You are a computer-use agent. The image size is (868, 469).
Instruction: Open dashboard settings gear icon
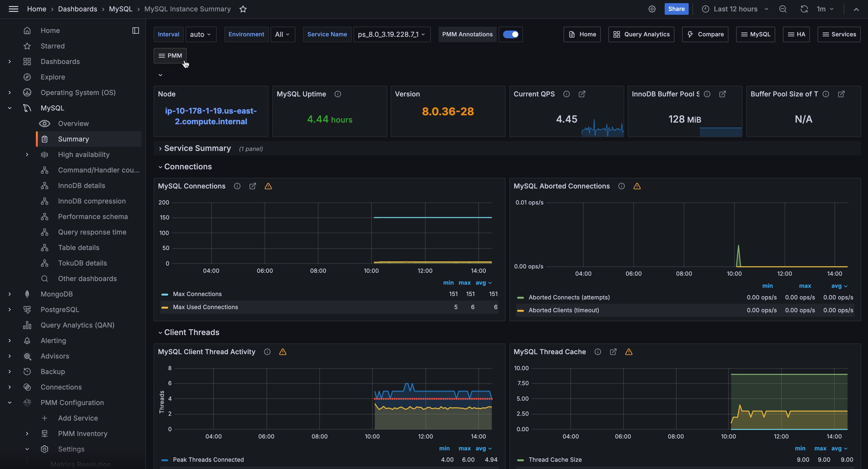[x=652, y=9]
